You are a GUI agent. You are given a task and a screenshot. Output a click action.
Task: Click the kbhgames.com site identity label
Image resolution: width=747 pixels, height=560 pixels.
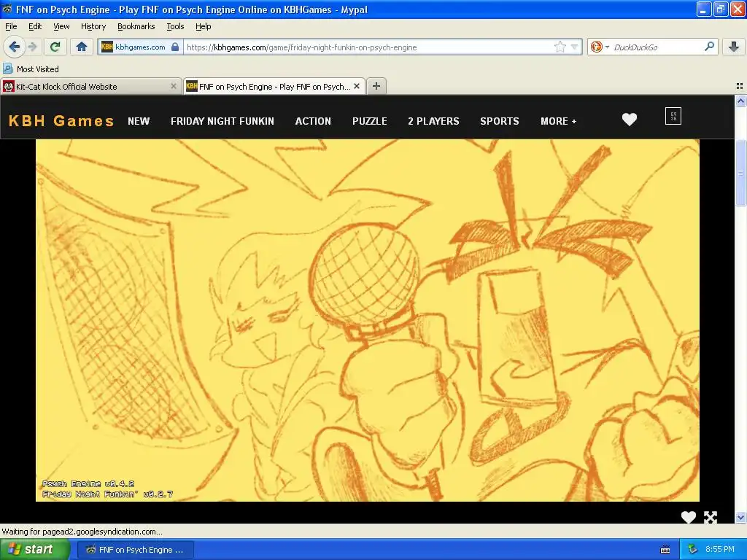[140, 47]
